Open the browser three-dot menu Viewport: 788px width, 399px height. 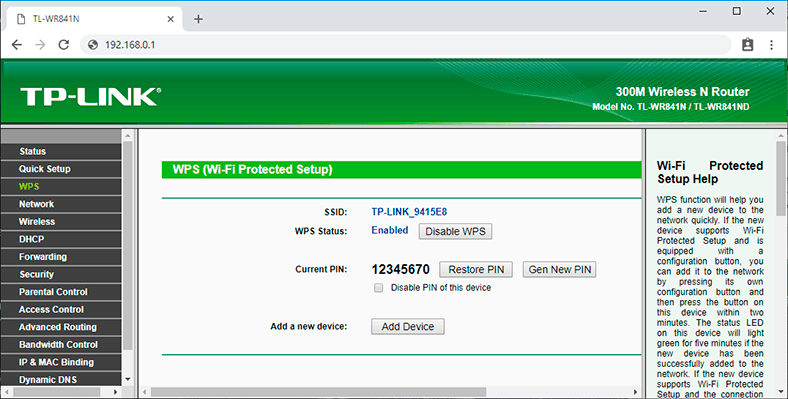click(x=771, y=45)
